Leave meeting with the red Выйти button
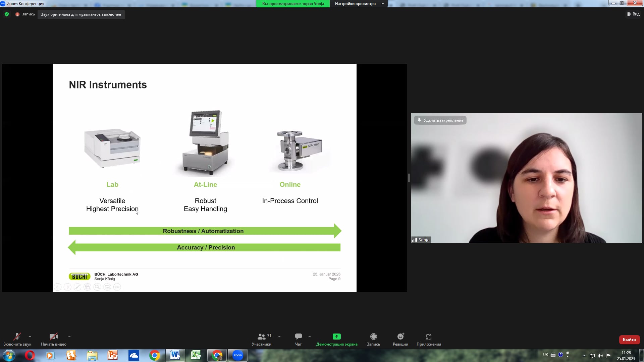Screen dimensions: 644x362 (629, 340)
